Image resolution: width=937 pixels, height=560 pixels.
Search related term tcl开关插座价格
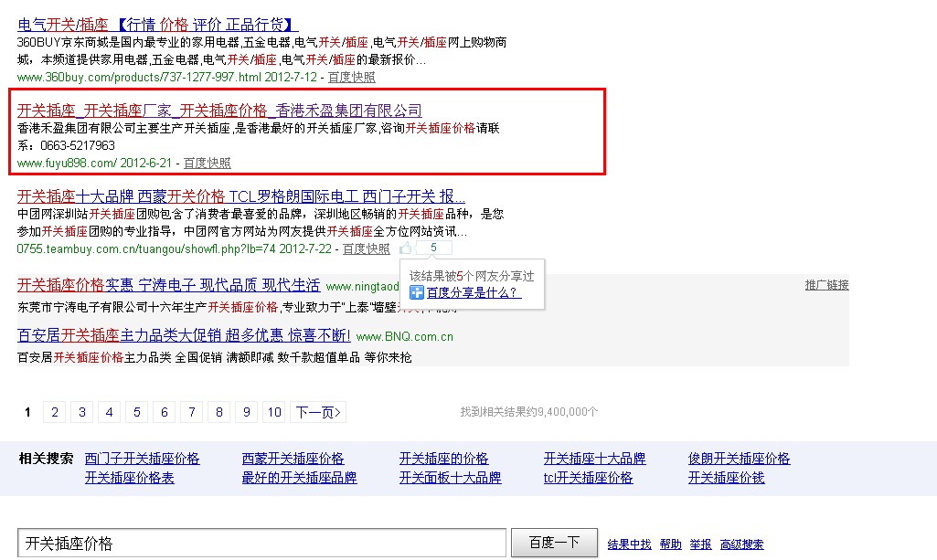(588, 478)
